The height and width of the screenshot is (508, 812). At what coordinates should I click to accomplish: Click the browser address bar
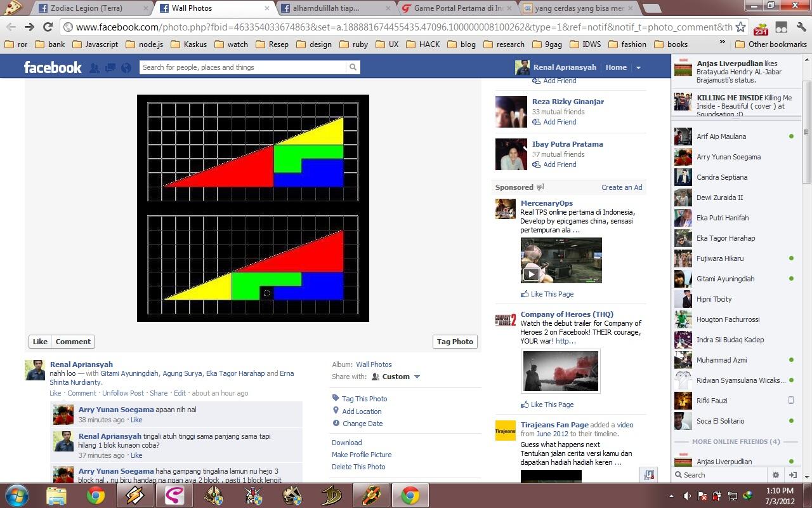(x=403, y=27)
